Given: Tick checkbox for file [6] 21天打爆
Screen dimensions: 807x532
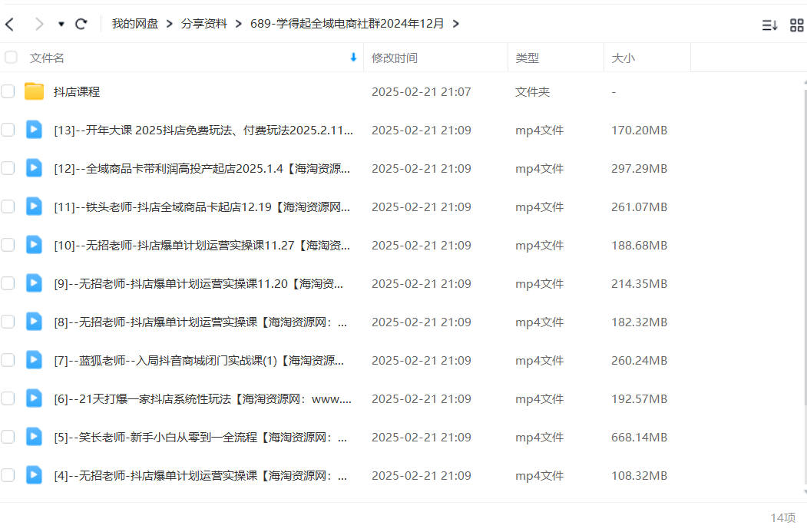Looking at the screenshot, I should (8, 398).
